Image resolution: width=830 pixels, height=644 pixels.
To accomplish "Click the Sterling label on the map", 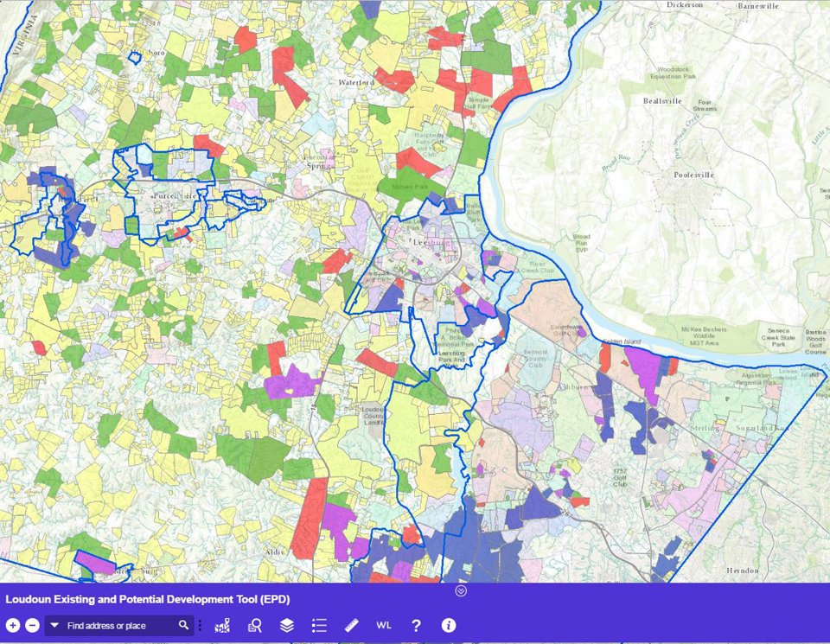I will point(705,428).
